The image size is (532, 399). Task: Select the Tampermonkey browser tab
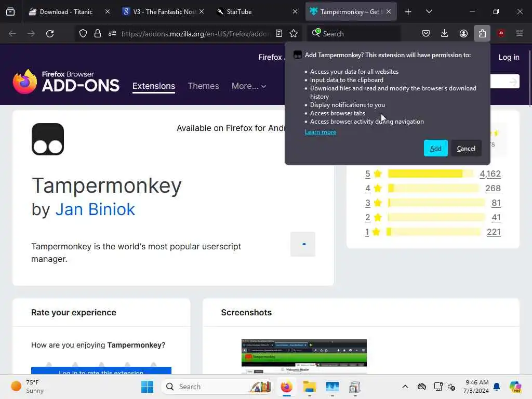(351, 12)
